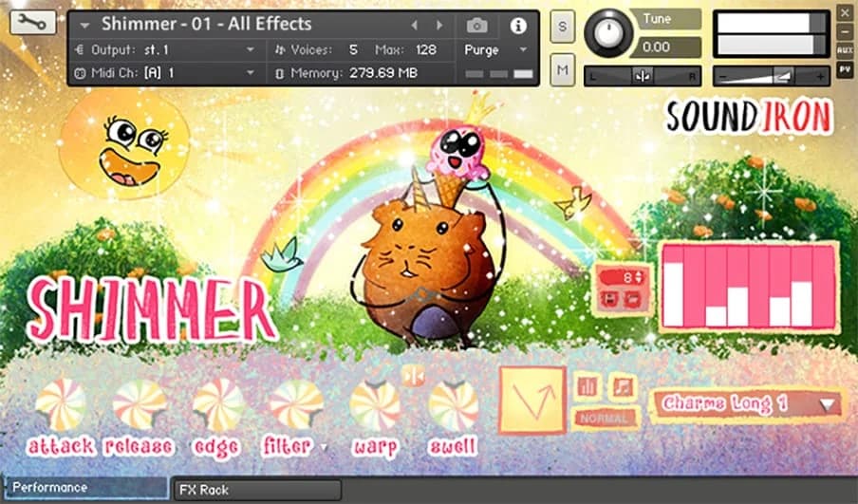Go to next instrument with right arrow

pyautogui.click(x=439, y=26)
